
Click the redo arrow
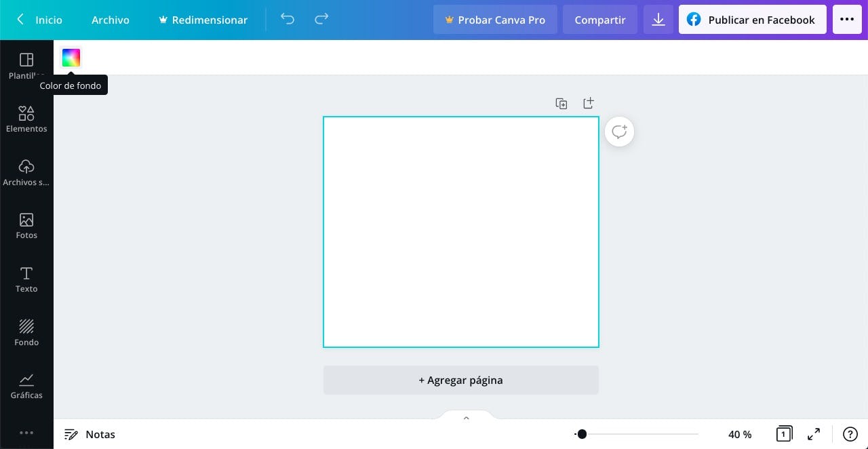click(x=321, y=20)
